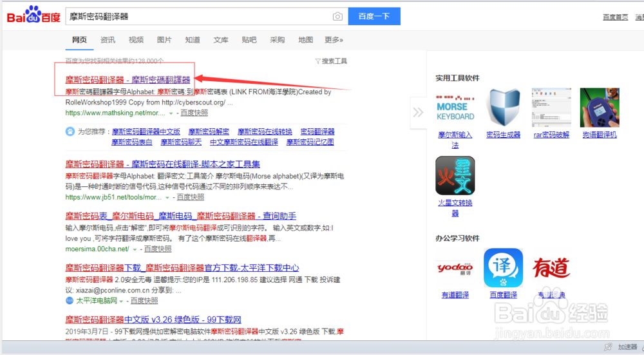The width and height of the screenshot is (644, 355).
Task: Open result 摩斯密码翻译器中文版 v3.26 绿色版
Action: point(153,320)
